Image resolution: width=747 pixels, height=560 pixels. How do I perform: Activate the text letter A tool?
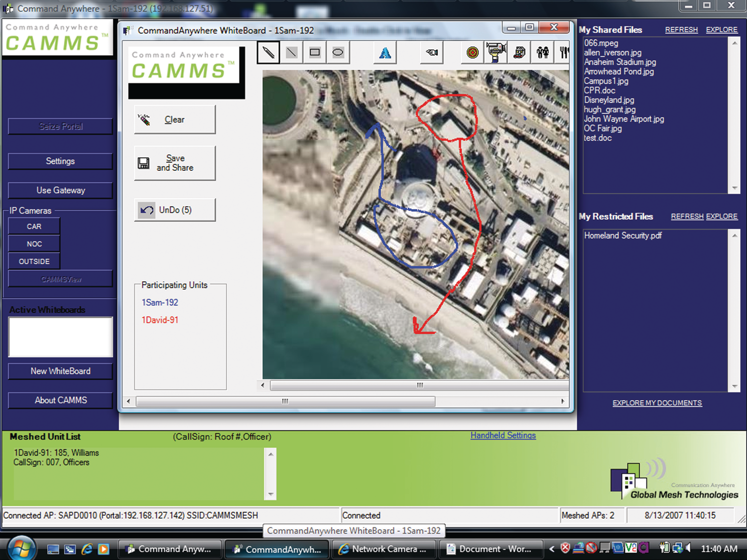(385, 53)
